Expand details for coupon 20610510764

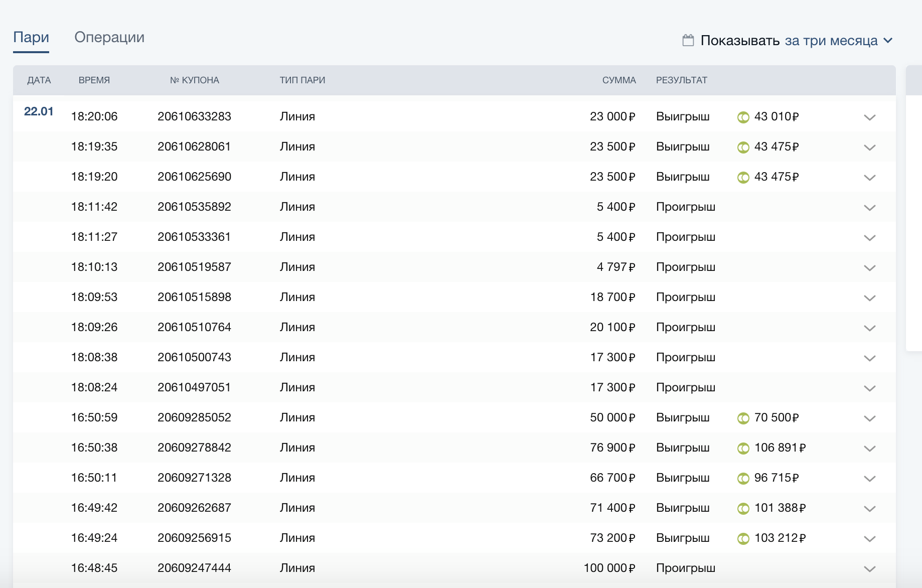tap(869, 328)
